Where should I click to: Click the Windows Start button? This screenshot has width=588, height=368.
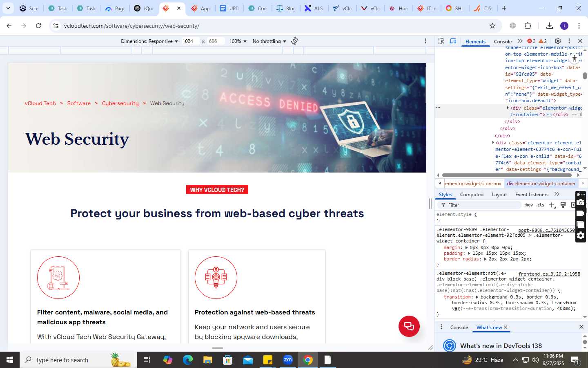10,360
